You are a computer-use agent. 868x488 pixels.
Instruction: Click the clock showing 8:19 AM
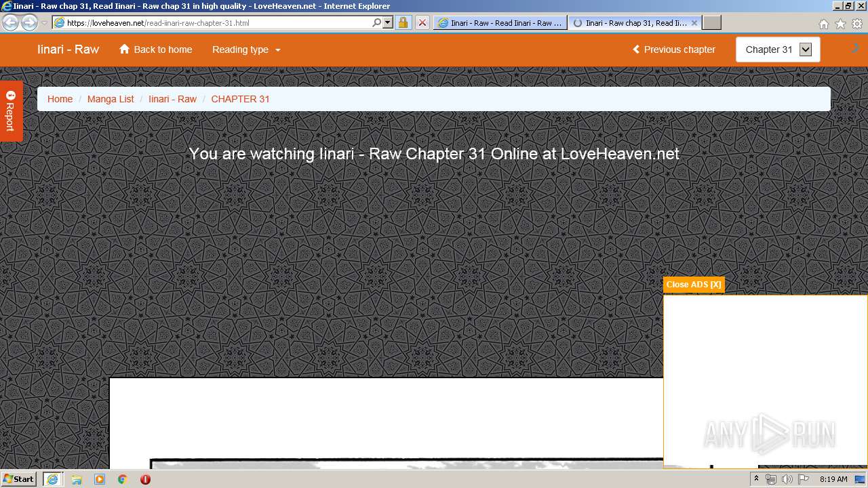pyautogui.click(x=833, y=479)
